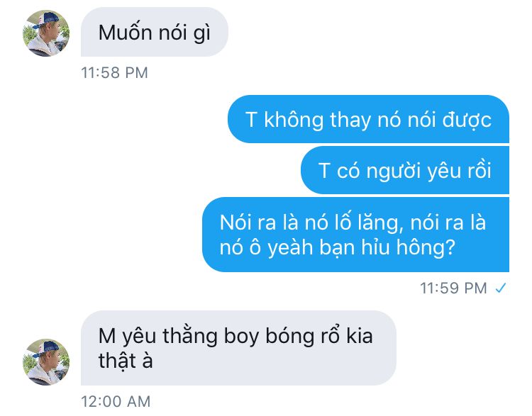Click the line "nó ô yeàh bạn hỉu hông?"
This screenshot has height=416, width=532.
[x=337, y=247]
